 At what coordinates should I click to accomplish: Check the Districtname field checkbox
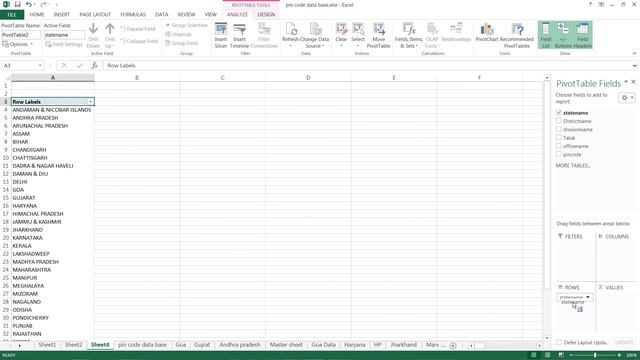click(x=559, y=121)
